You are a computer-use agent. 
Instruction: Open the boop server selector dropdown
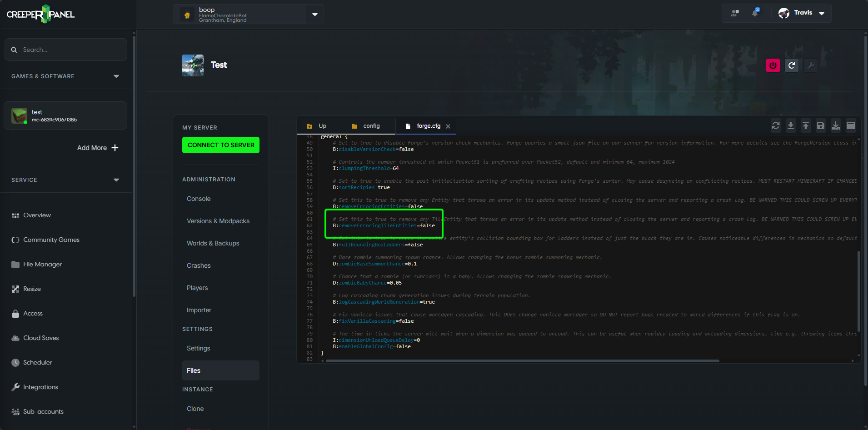315,15
